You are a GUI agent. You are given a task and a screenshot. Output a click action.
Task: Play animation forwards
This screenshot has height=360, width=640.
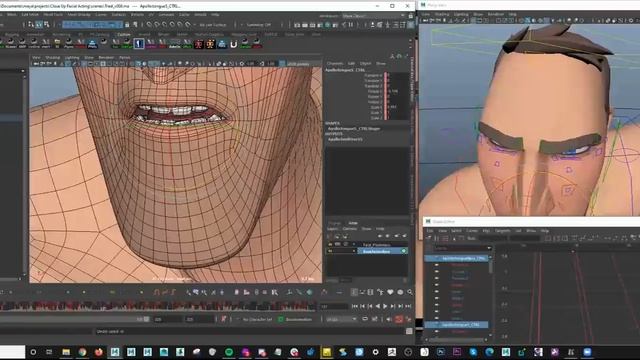[x=385, y=306]
